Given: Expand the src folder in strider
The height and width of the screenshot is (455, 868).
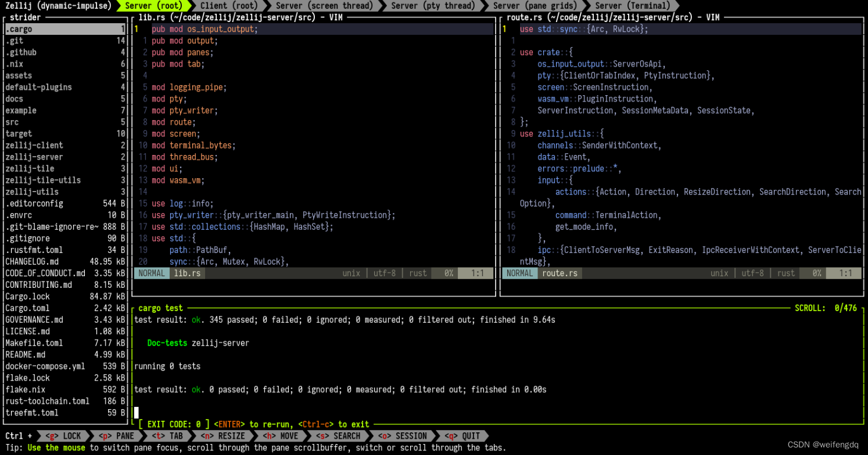Looking at the screenshot, I should pos(11,122).
